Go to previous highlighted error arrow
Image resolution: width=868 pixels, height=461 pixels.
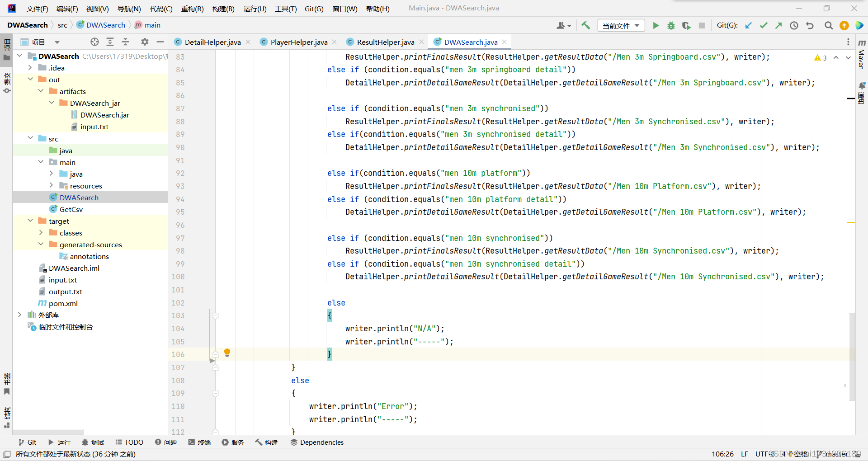[836, 57]
